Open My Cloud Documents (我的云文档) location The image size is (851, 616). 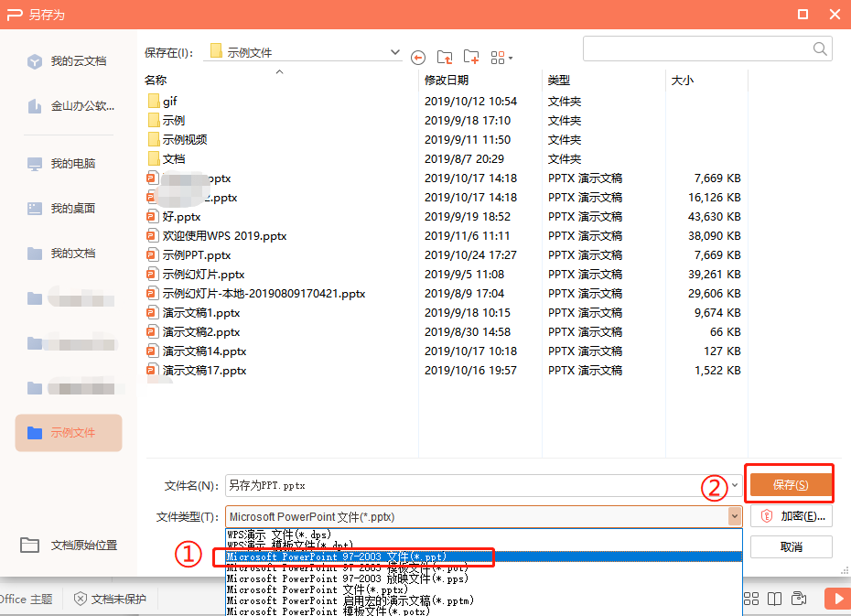tap(68, 61)
